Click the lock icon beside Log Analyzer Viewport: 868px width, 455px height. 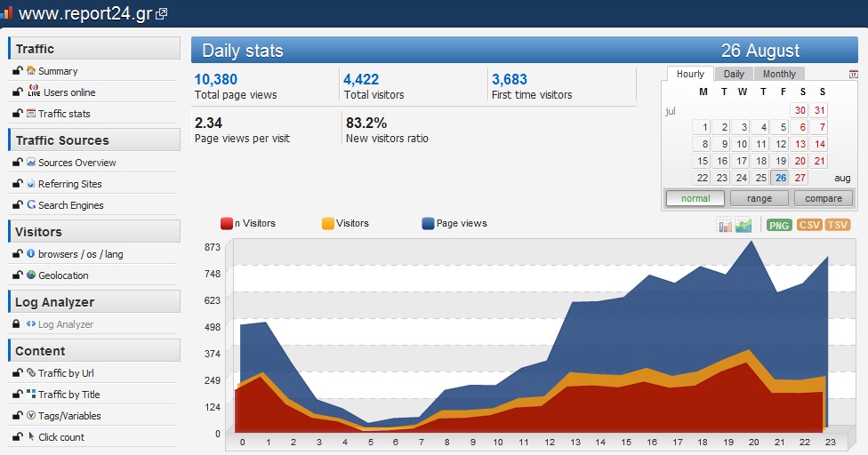coord(17,324)
